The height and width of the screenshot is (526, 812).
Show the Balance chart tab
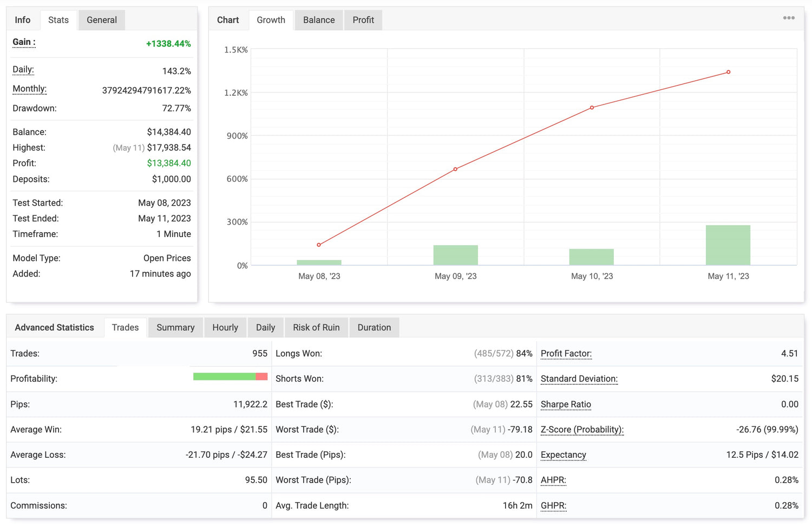(318, 20)
